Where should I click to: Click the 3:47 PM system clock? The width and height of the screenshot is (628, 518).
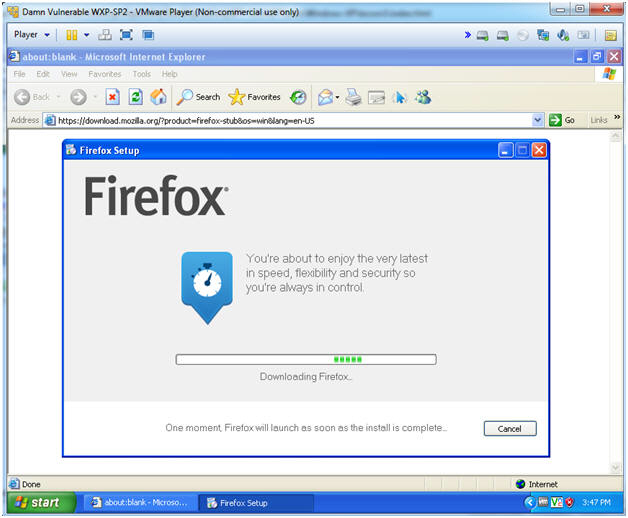pos(596,502)
